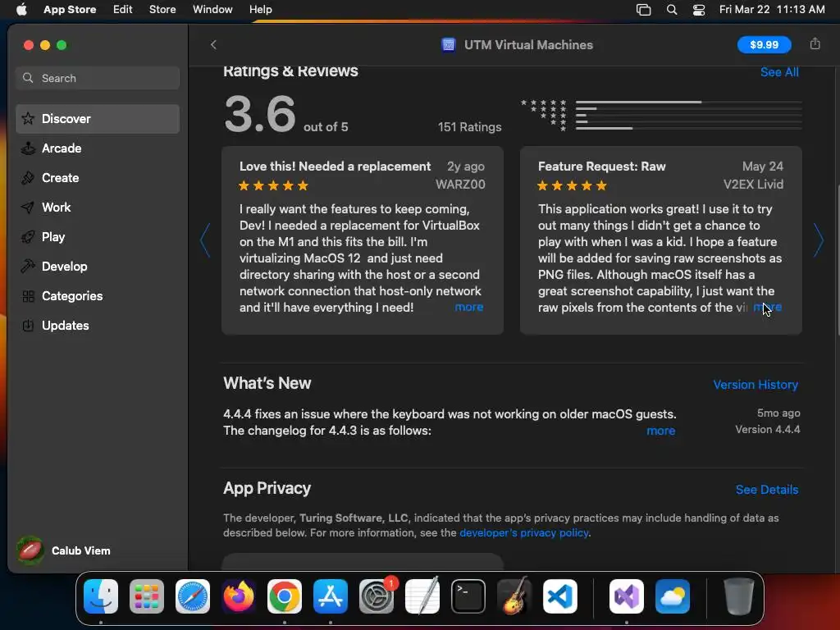
Task: Open Safari from the Dock
Action: click(192, 596)
